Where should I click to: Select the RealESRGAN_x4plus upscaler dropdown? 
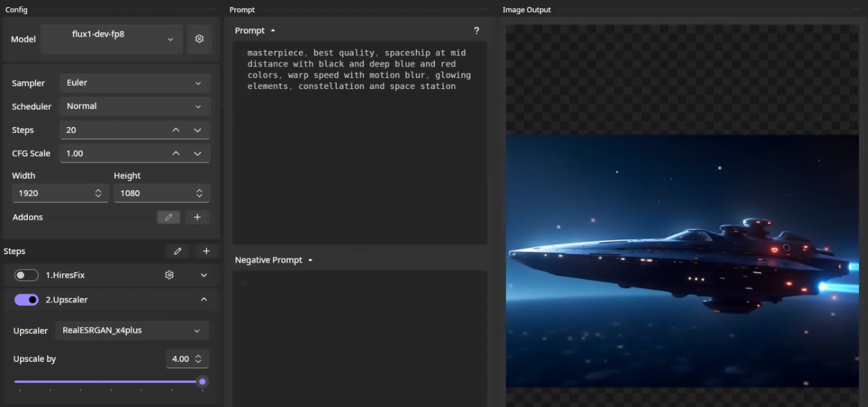[x=132, y=330]
